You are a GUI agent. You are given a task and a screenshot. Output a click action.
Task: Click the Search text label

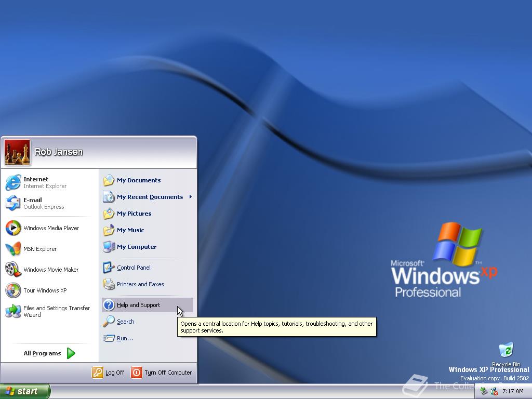[126, 321]
